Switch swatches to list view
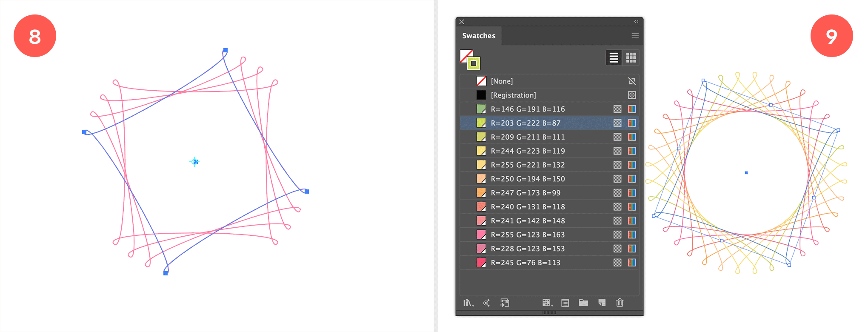The width and height of the screenshot is (868, 332). click(x=614, y=57)
